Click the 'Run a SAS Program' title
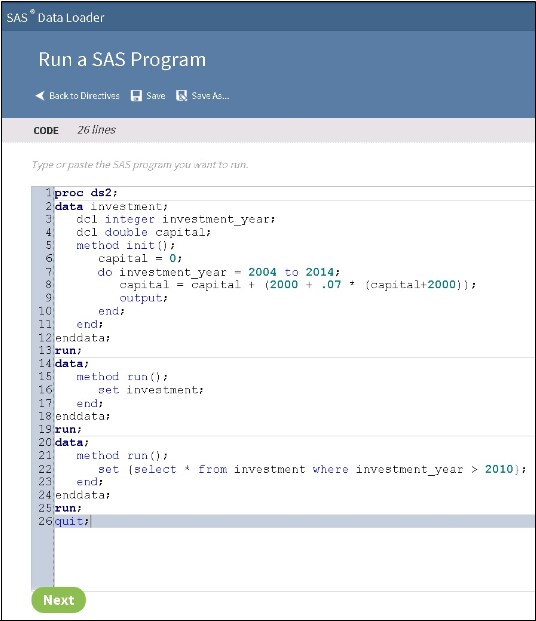 point(122,59)
